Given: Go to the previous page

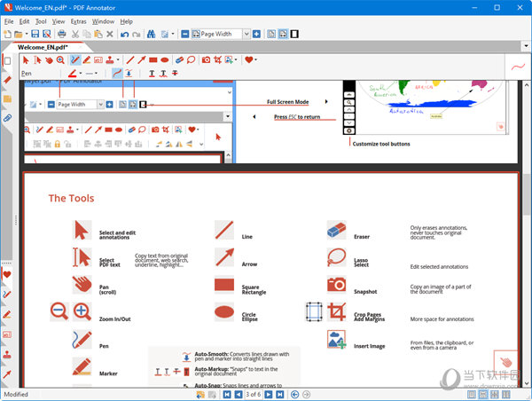Looking at the screenshot, I should coord(239,394).
